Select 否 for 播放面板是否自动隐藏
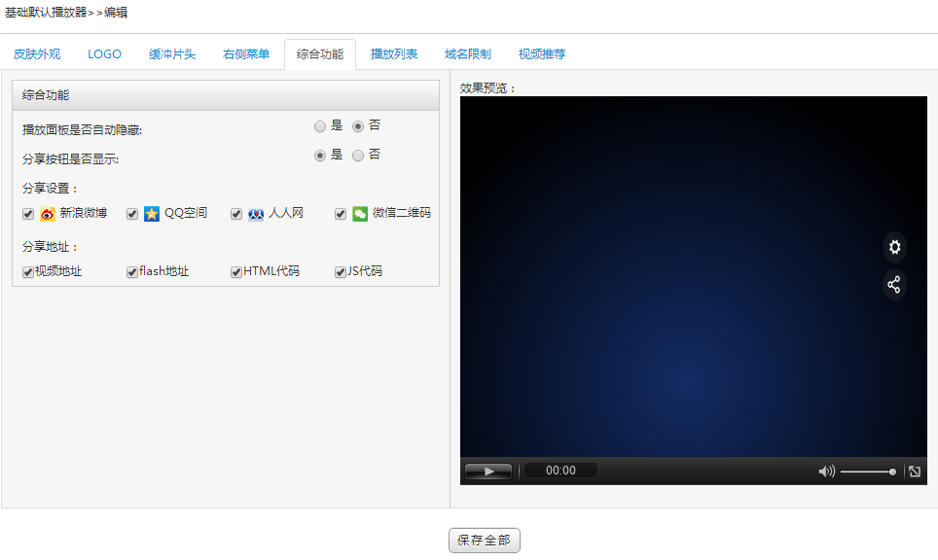938x560 pixels. (358, 126)
